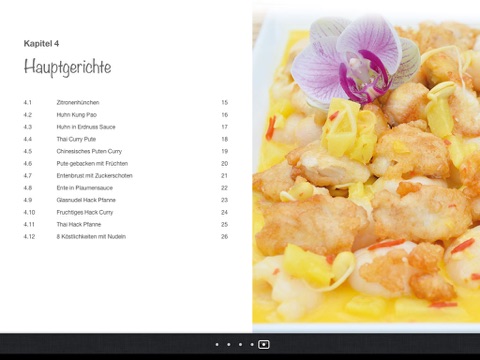Select current chapter page indicator
This screenshot has width=480, height=360.
tap(264, 344)
